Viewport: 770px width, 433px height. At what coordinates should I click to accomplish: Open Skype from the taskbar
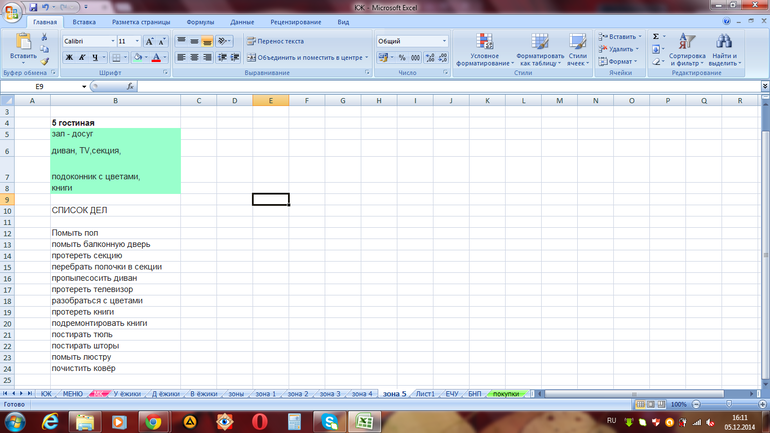coord(330,422)
